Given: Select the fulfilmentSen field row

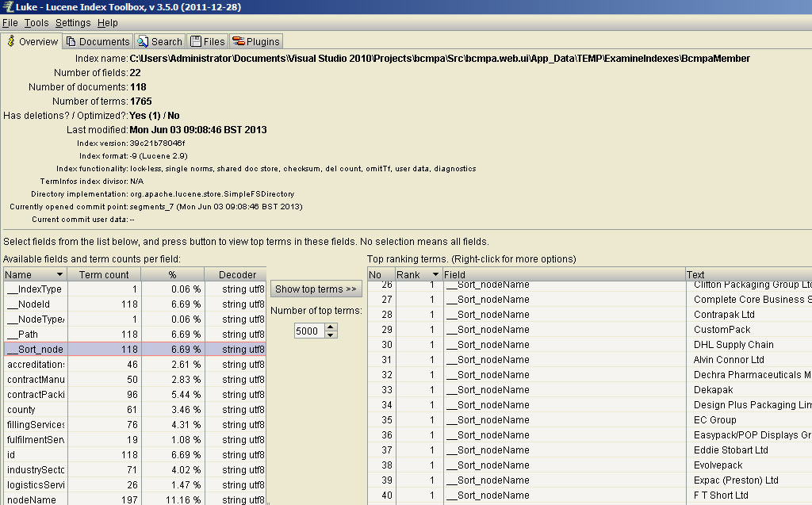Looking at the screenshot, I should 135,439.
